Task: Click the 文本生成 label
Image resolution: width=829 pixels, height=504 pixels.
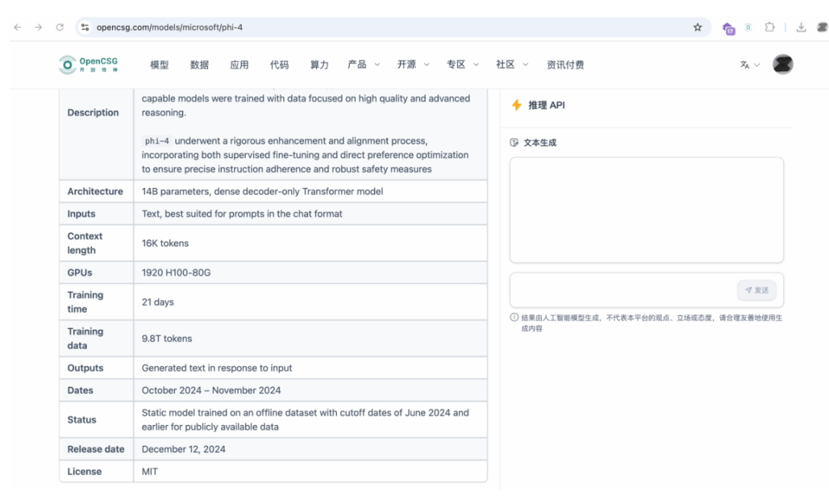Action: pyautogui.click(x=540, y=143)
